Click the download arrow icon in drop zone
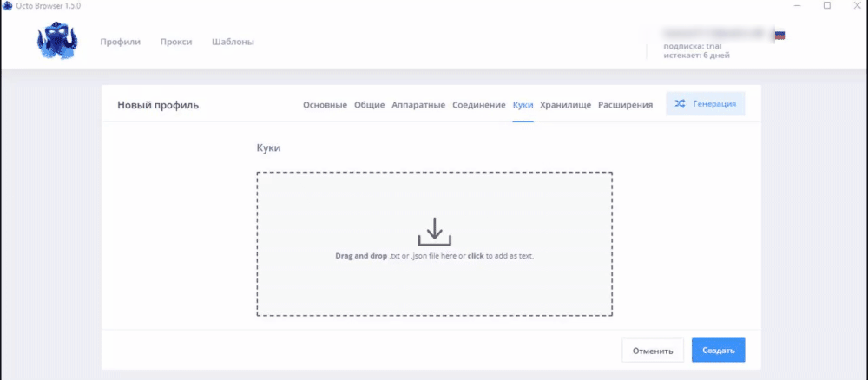This screenshot has width=868, height=380. 435,232
